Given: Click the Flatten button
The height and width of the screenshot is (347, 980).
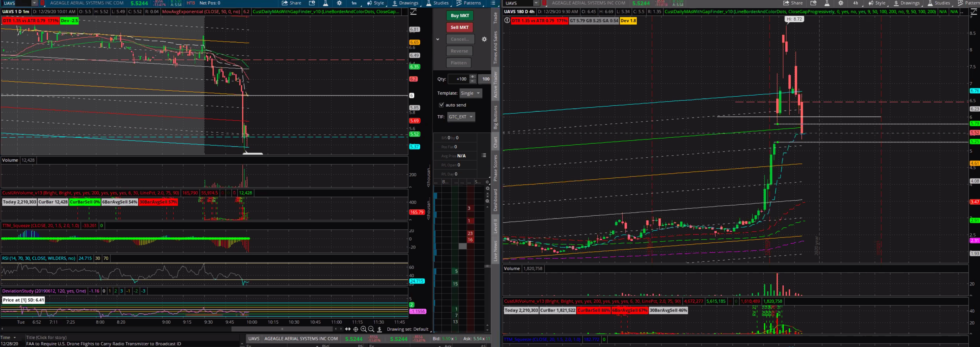Looking at the screenshot, I should click(459, 63).
